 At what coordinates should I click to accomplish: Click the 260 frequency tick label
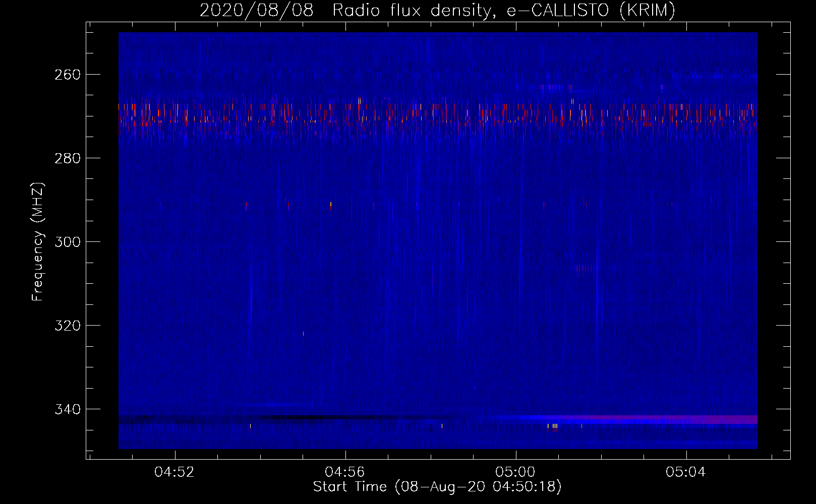pos(67,75)
